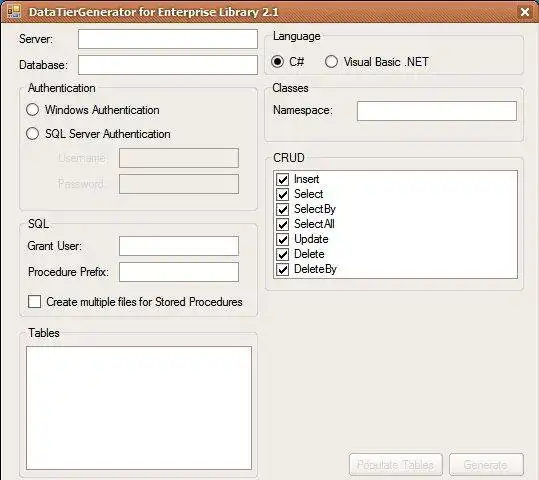Click the Language group heading
This screenshot has height=480, width=539.
tap(297, 36)
